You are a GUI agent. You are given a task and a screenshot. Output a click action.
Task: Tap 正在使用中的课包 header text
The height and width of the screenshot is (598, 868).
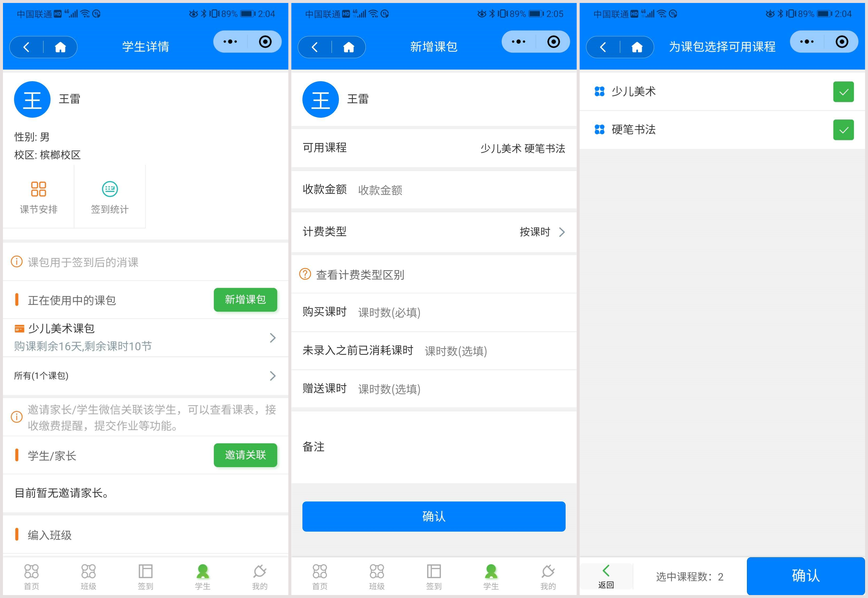point(72,300)
